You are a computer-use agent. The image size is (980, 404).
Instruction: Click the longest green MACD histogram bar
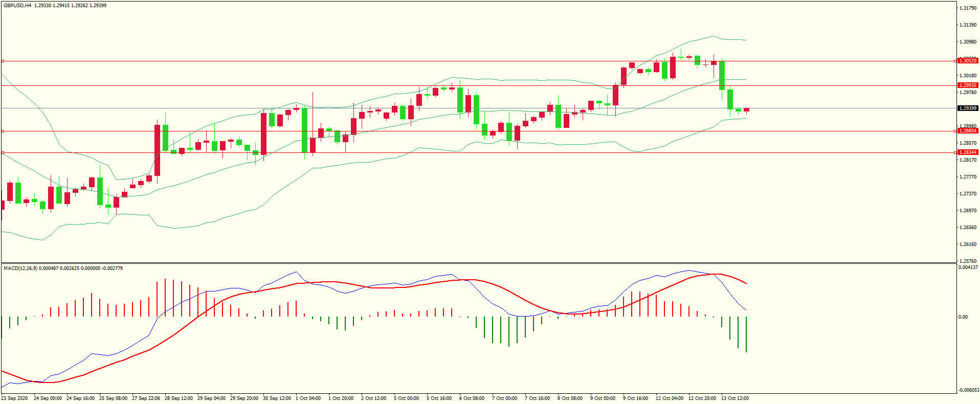click(746, 334)
